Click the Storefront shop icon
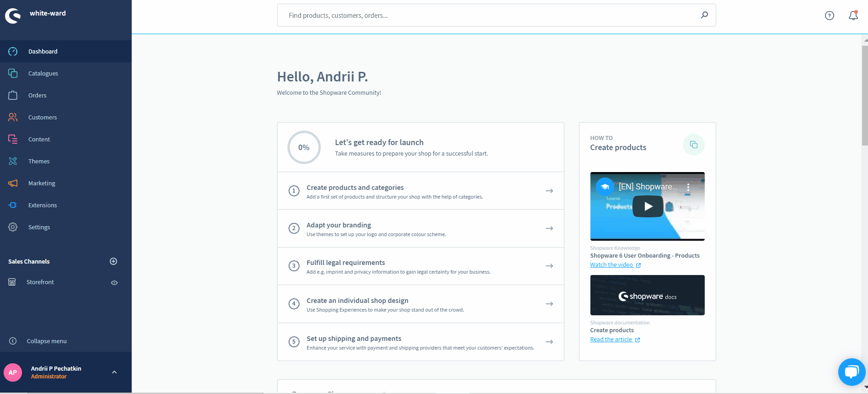The image size is (868, 394). tap(12, 282)
